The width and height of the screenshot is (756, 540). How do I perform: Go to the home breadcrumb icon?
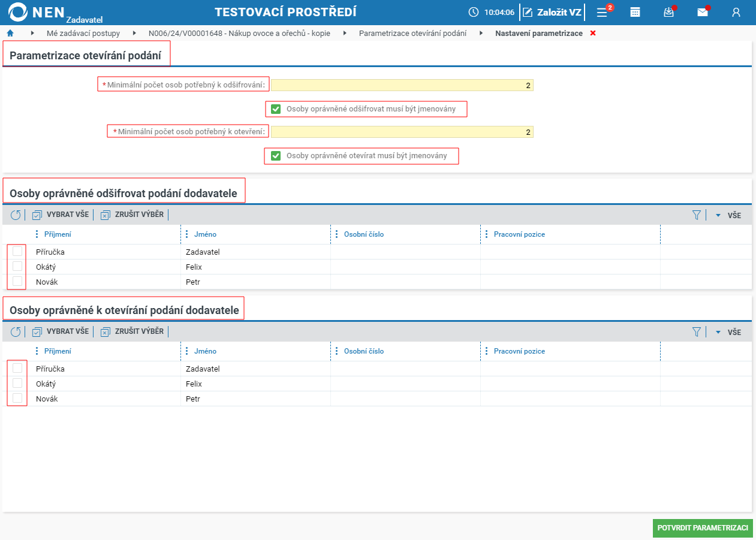(x=10, y=34)
